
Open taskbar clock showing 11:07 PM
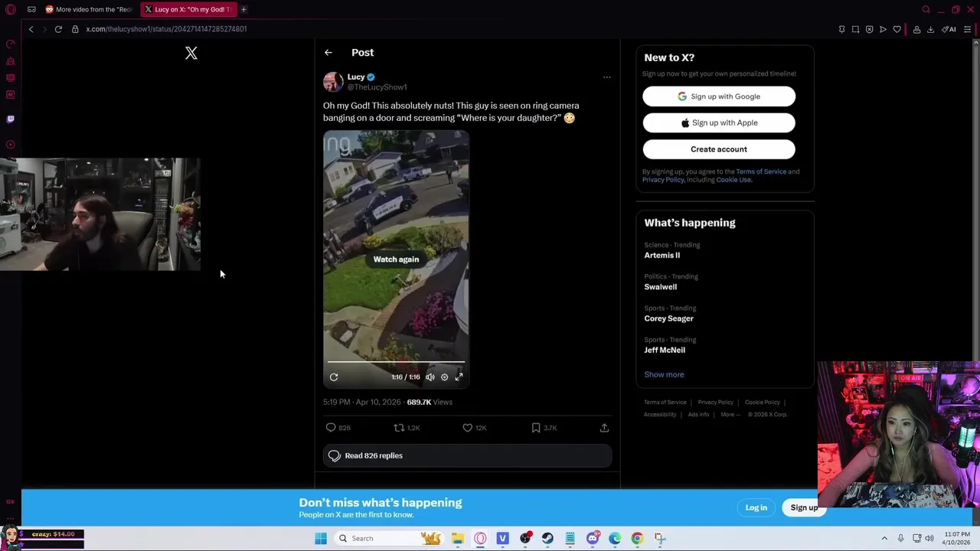957,538
